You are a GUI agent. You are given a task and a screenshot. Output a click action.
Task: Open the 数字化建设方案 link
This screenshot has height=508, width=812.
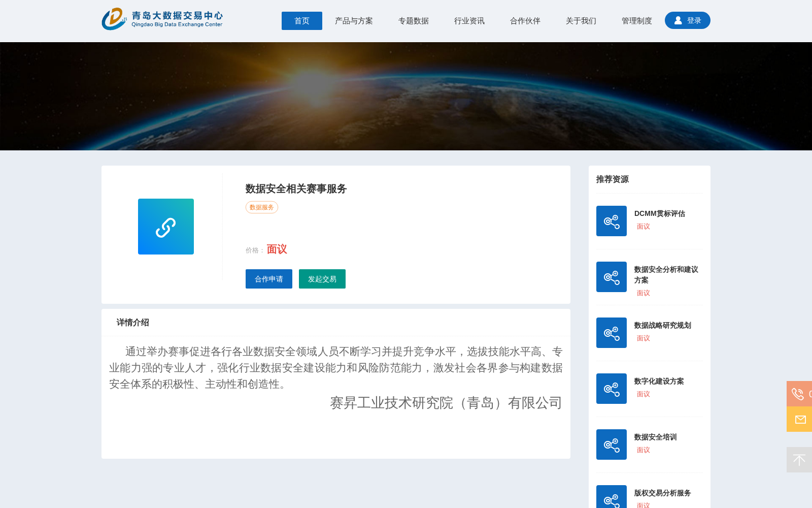659,381
